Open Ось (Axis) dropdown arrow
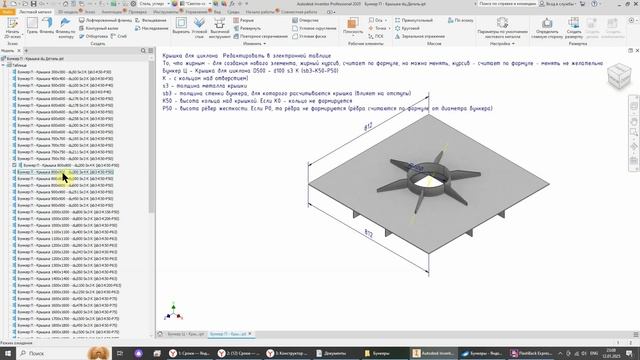 pos(386,20)
